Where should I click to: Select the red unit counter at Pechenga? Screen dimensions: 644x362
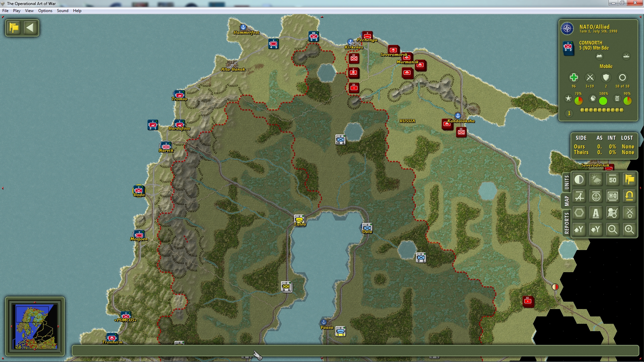point(367,36)
